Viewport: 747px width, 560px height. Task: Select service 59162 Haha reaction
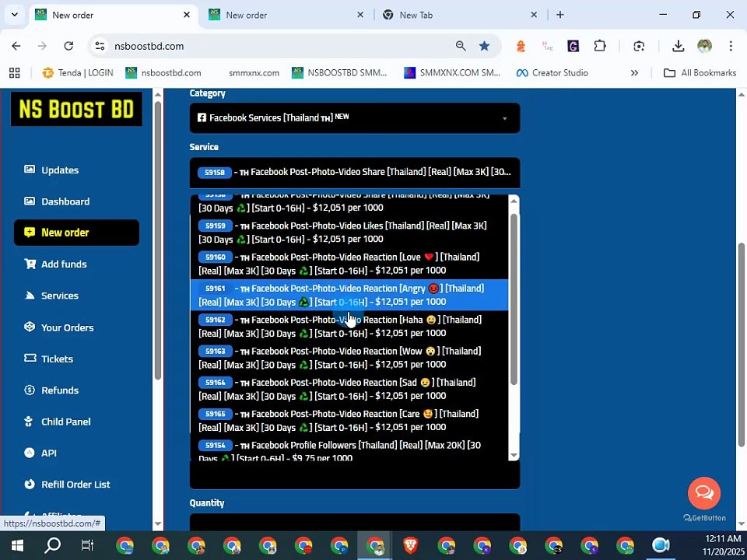349,326
